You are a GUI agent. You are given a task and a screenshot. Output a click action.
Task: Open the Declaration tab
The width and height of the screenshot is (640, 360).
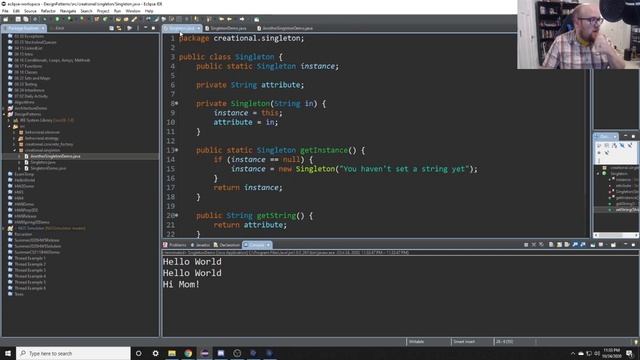[x=227, y=245]
